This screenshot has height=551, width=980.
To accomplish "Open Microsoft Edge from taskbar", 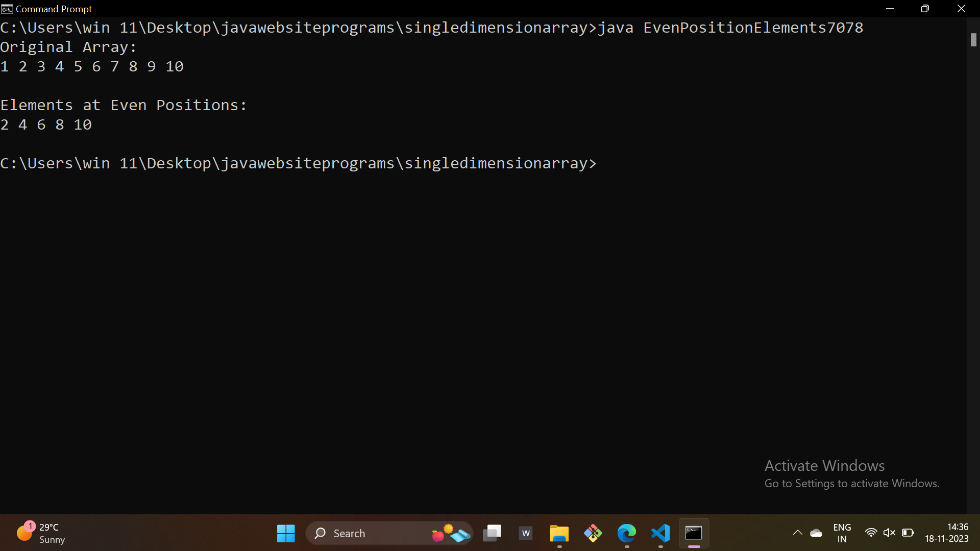I will (627, 533).
